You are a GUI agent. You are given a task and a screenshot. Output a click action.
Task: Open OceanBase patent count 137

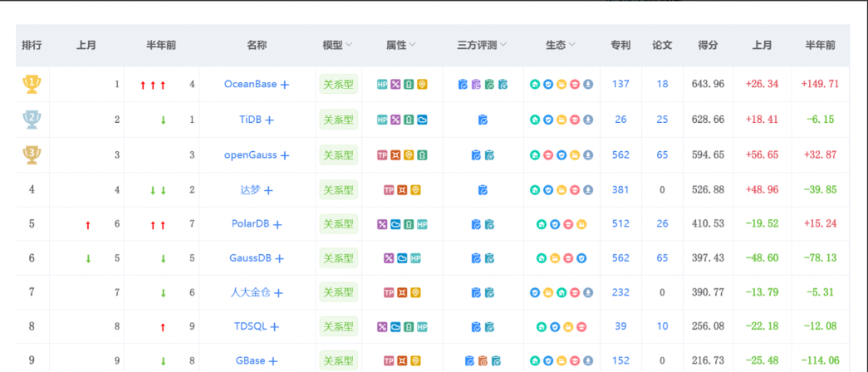tap(620, 84)
